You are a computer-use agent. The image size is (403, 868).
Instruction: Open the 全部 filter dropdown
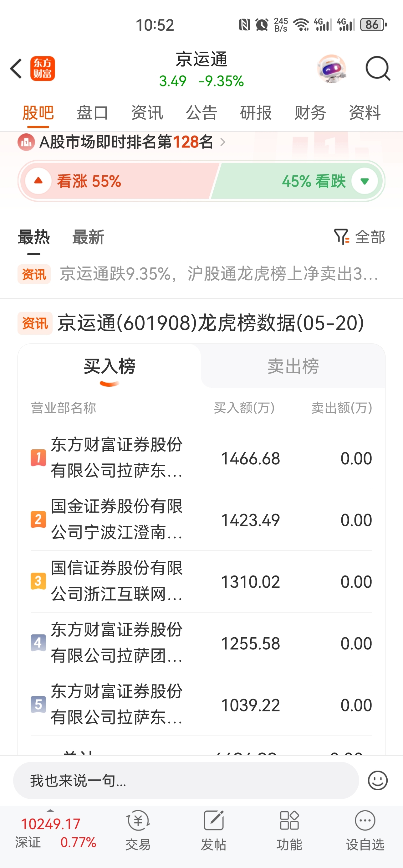coord(360,237)
